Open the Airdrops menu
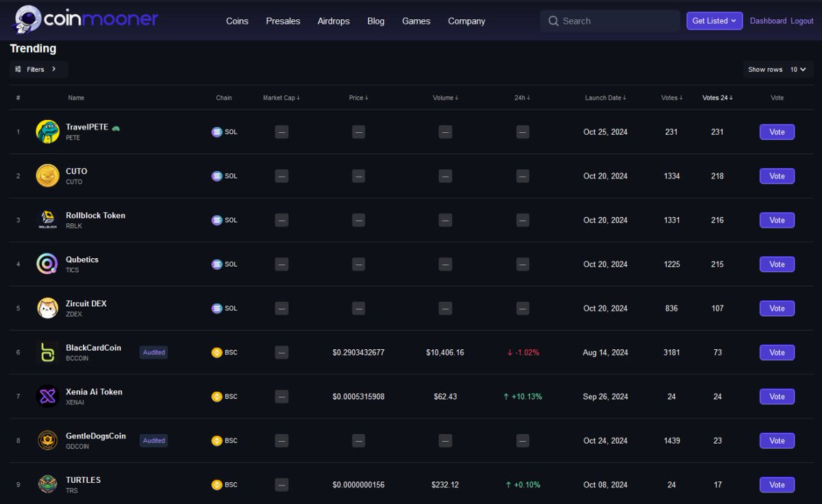822x504 pixels. click(334, 21)
